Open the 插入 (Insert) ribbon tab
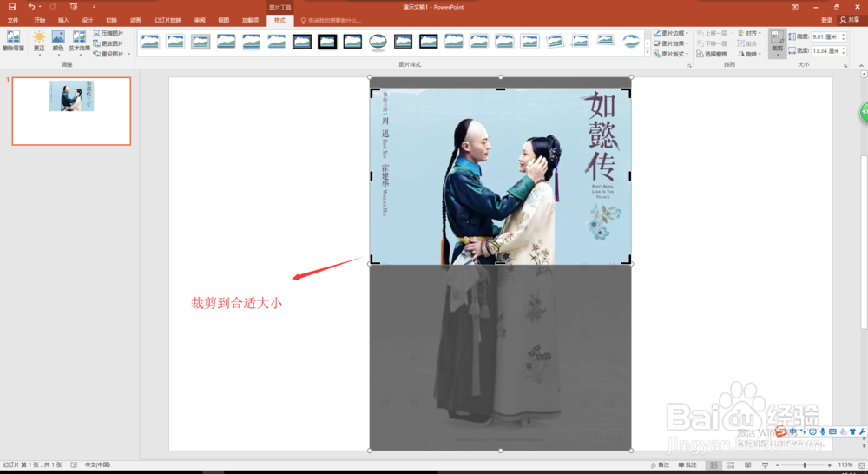The image size is (868, 474). [x=63, y=20]
